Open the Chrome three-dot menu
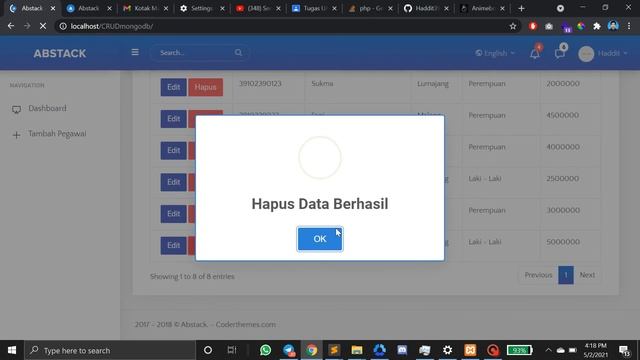 [x=629, y=26]
